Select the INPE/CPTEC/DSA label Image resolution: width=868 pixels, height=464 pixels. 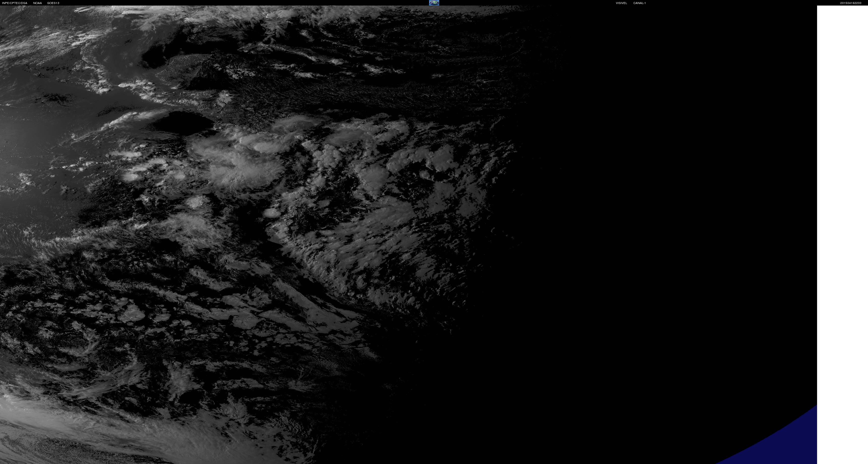(x=14, y=3)
